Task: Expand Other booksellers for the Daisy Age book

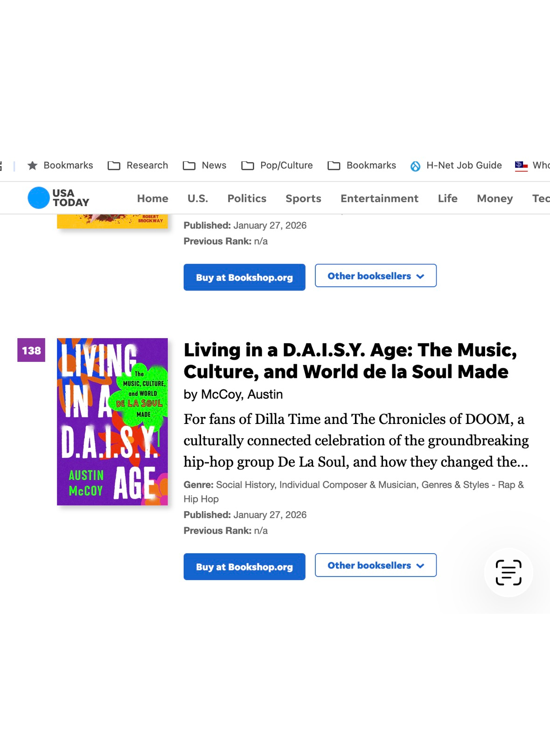Action: [x=376, y=565]
